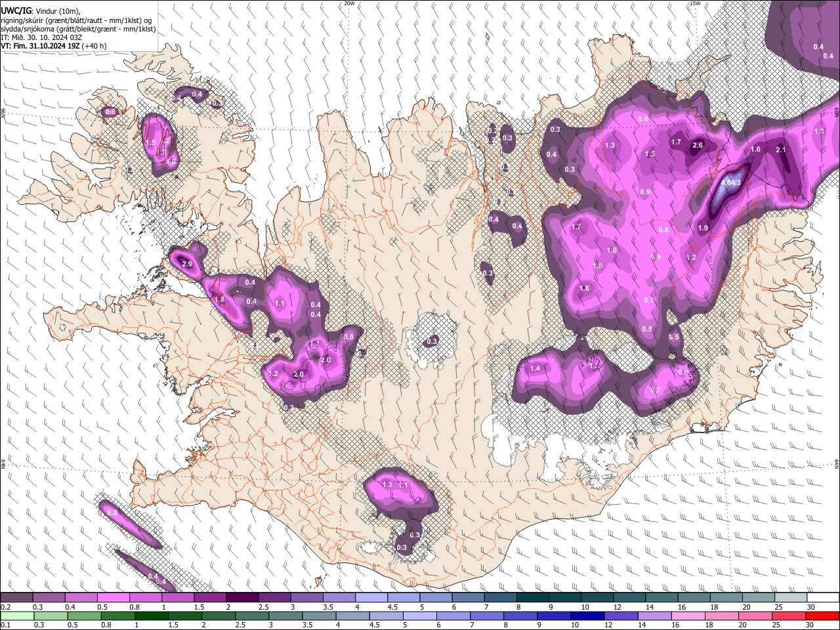This screenshot has width=840, height=630.
Task: Click the purple swatch between 12 and 14, bottom legend row
Action: [x=621, y=616]
